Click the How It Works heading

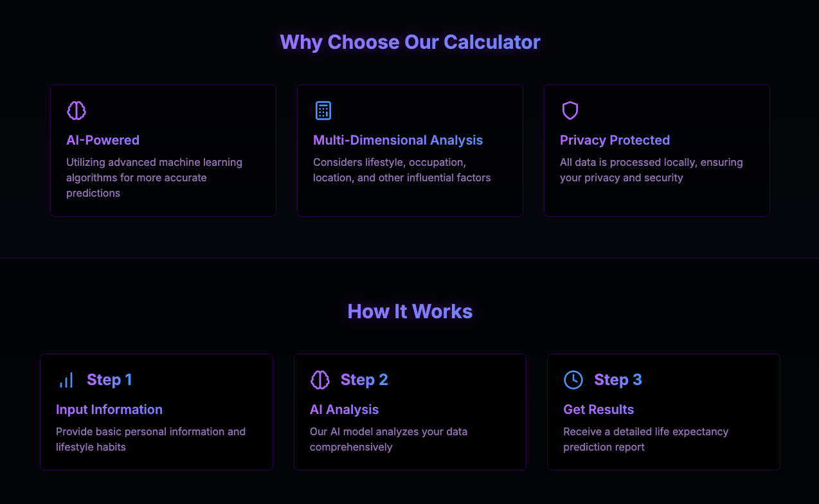pos(410,311)
